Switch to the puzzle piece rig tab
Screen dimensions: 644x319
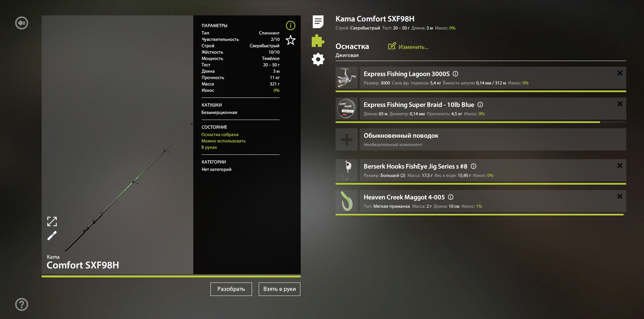(318, 41)
